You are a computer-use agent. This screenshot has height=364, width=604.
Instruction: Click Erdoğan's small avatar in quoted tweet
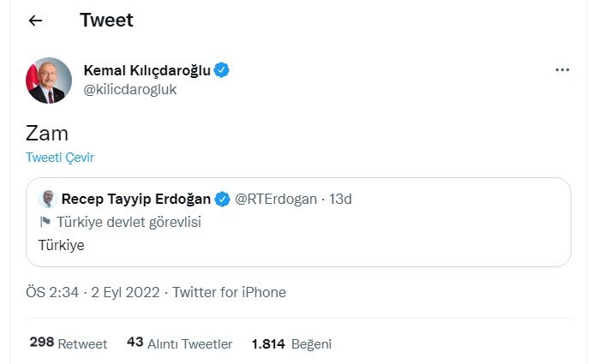tap(47, 200)
